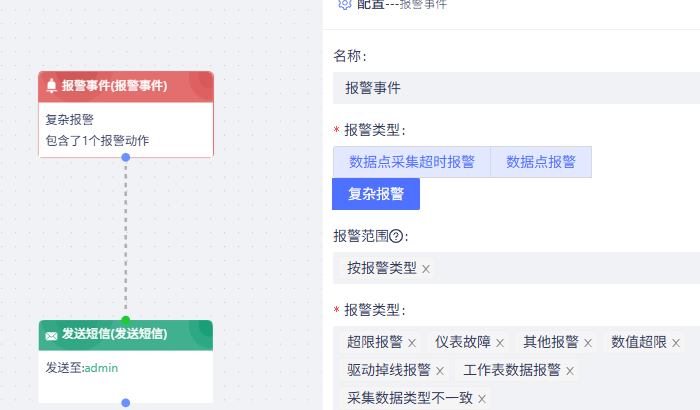Click the 包含了1个报警动作 text
The width and height of the screenshot is (700, 410).
click(x=97, y=141)
